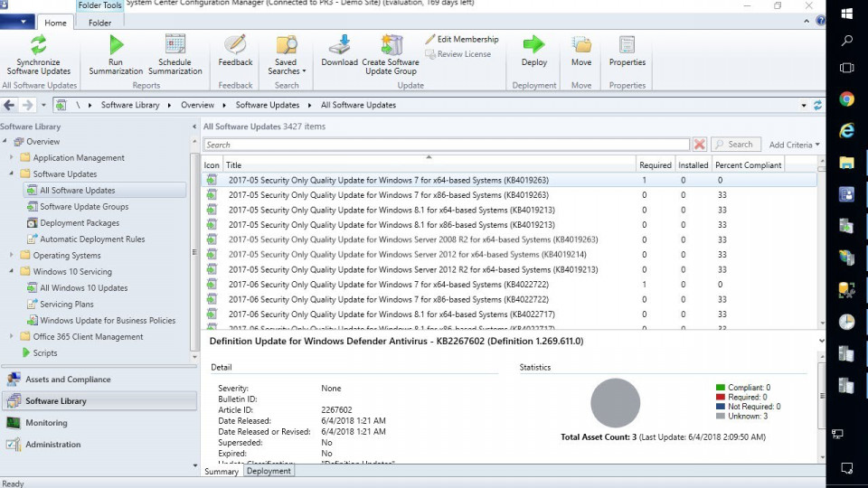The height and width of the screenshot is (488, 868).
Task: Select Deployment Packages in tree
Action: (x=80, y=223)
